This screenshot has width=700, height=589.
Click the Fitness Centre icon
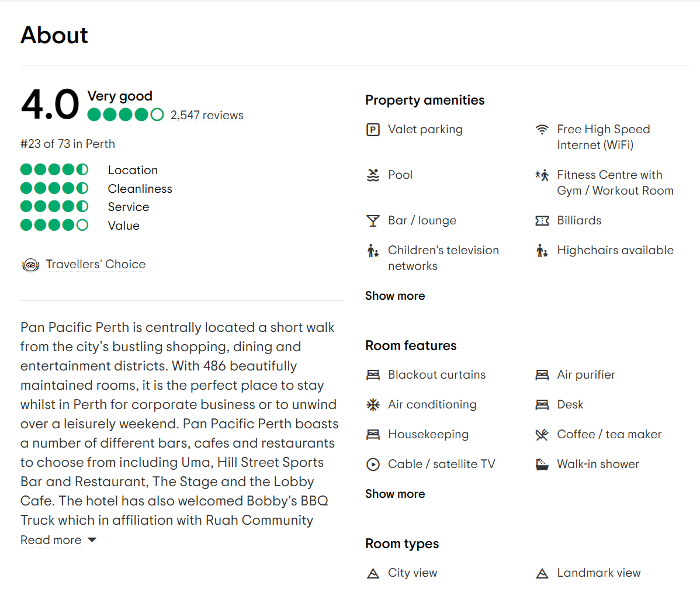tap(542, 175)
